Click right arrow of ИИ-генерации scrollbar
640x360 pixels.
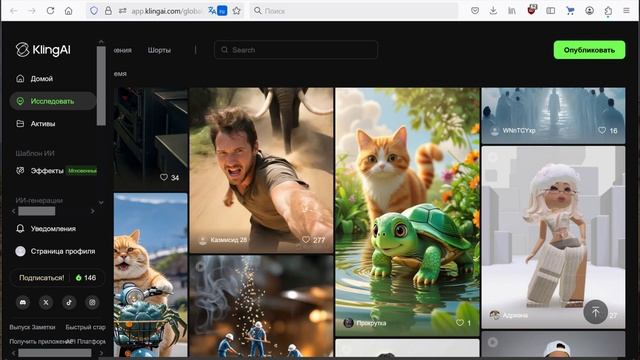coord(93,211)
